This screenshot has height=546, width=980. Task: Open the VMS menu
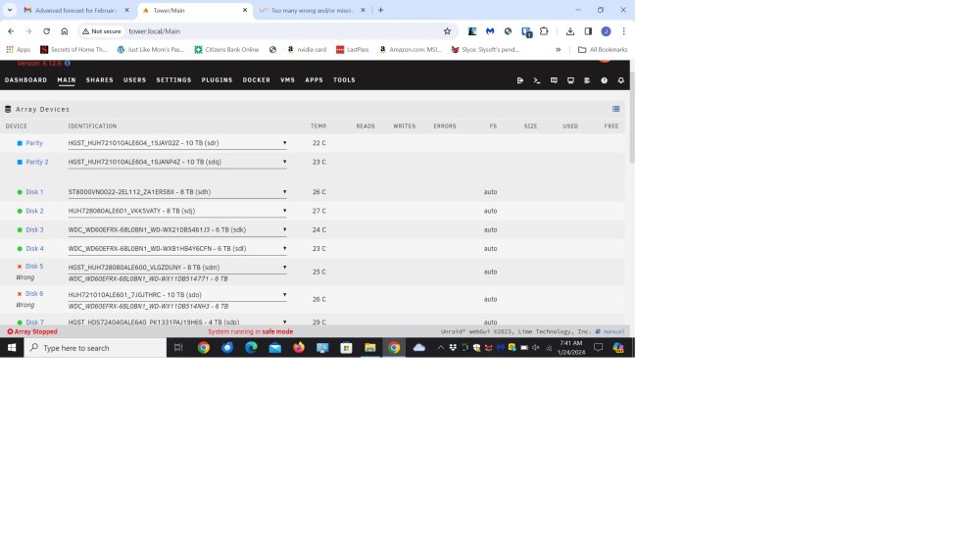coord(287,80)
